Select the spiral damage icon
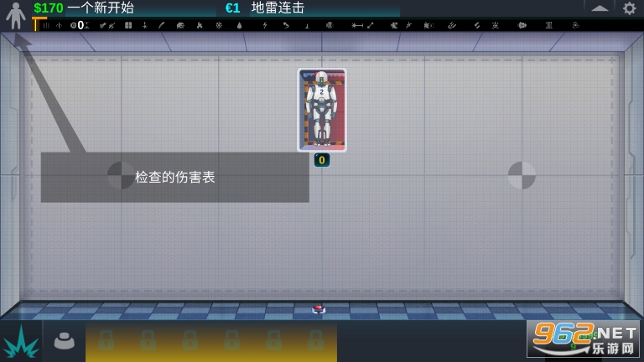Screen dimensions: 644x362 pos(575,25)
